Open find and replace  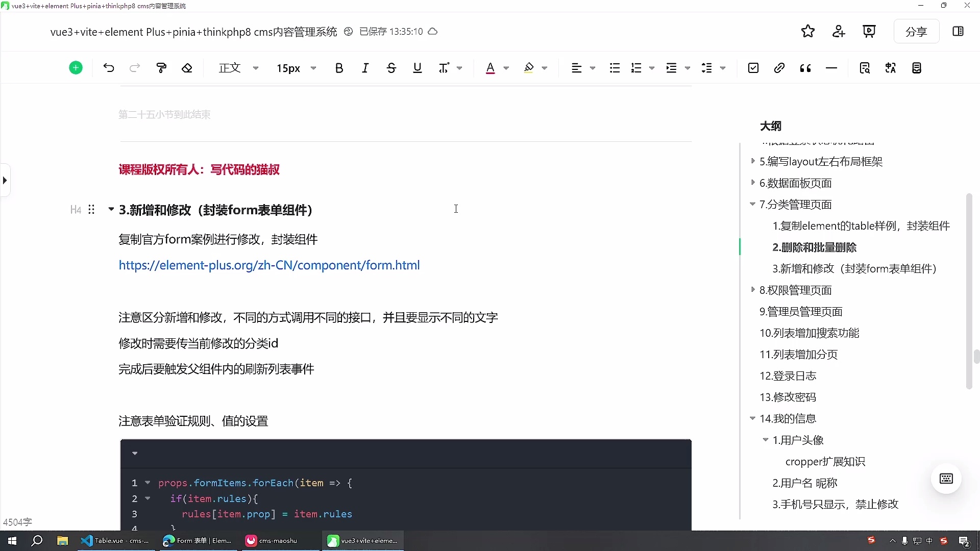(865, 68)
